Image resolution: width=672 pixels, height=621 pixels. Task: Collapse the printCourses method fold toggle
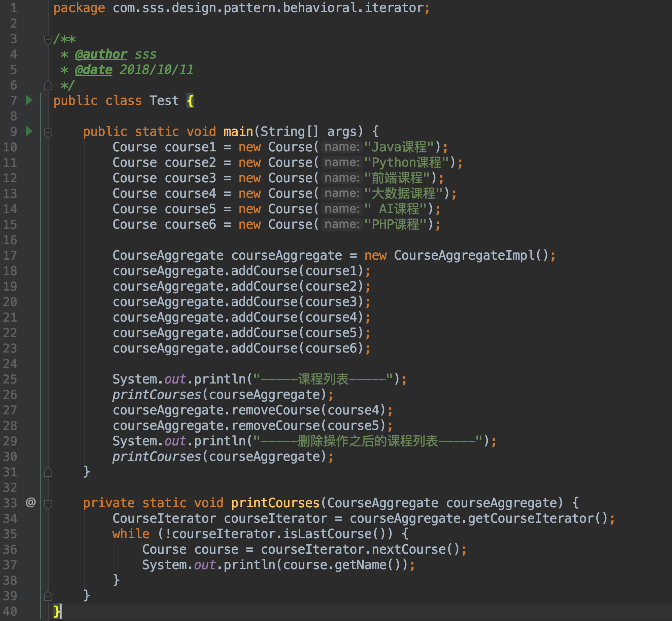(48, 504)
